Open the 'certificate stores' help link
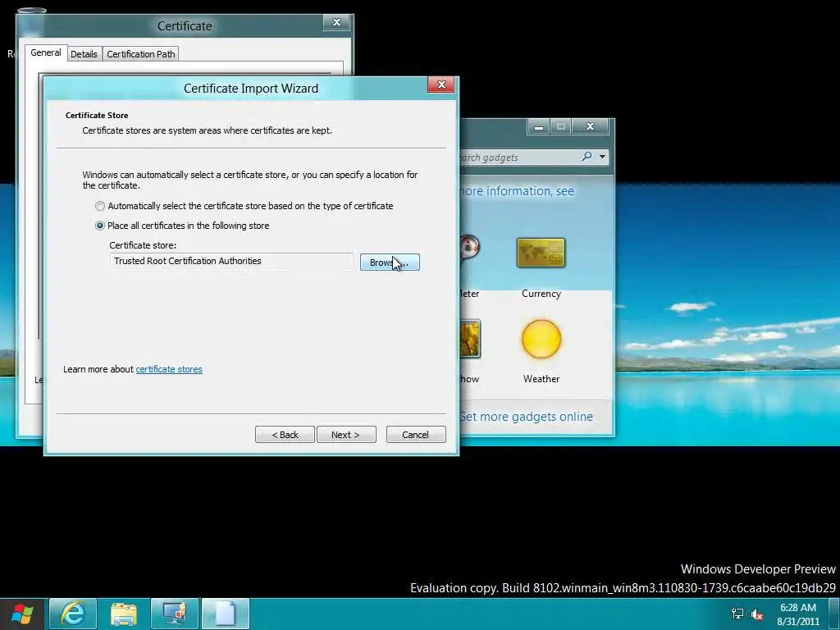The image size is (840, 630). coord(169,369)
